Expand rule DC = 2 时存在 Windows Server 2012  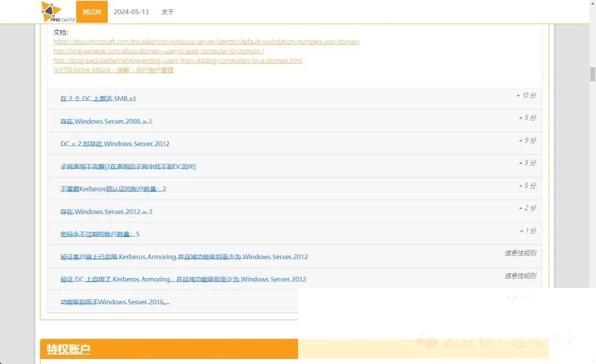[115, 143]
